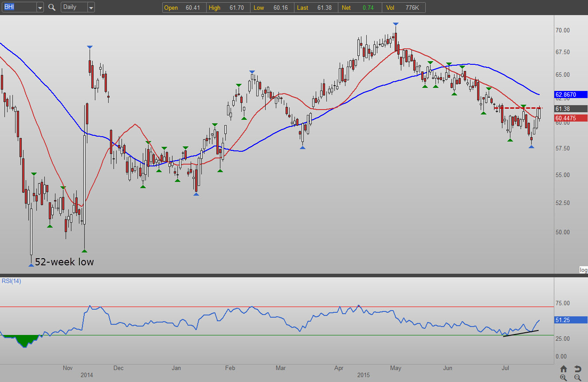This screenshot has width=588, height=382.
Task: Click the Jan label on the time axis
Action: [x=176, y=368]
